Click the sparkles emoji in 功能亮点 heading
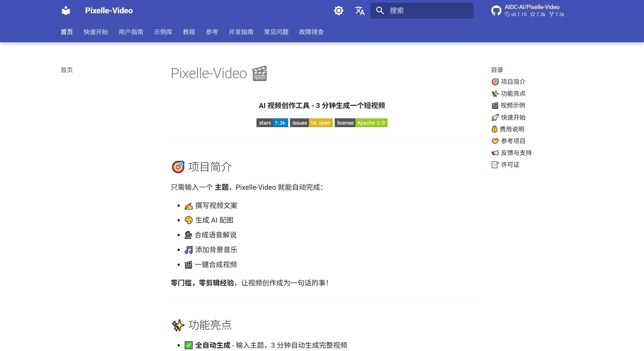 (178, 325)
